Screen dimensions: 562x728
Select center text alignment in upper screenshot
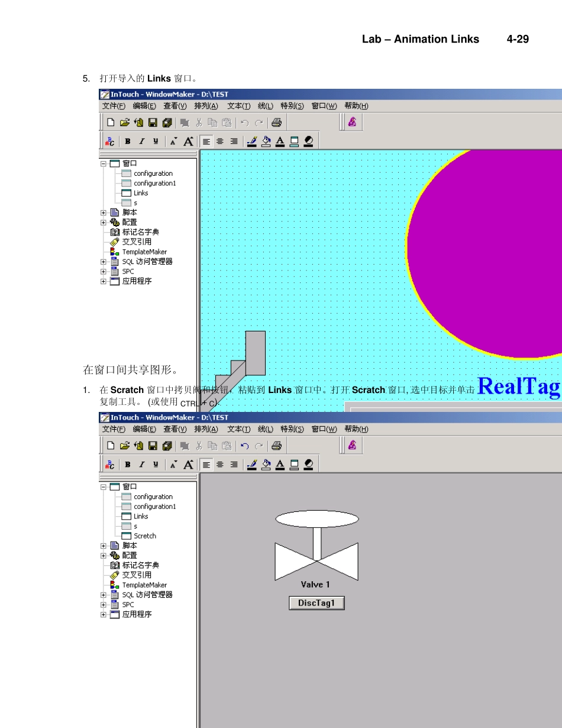[219, 141]
